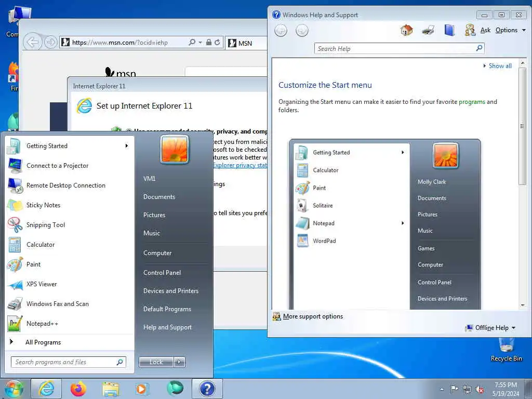Click the Help window vertical scrollbar thumb
Screen dimensions: 532x399
click(523, 126)
